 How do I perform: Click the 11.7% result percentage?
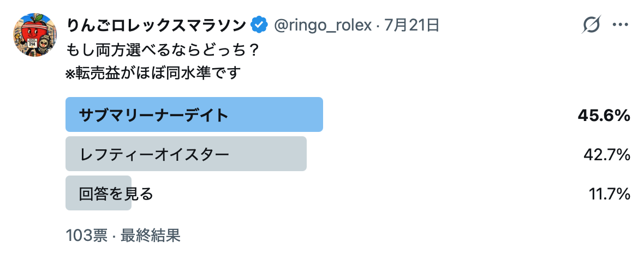click(610, 193)
